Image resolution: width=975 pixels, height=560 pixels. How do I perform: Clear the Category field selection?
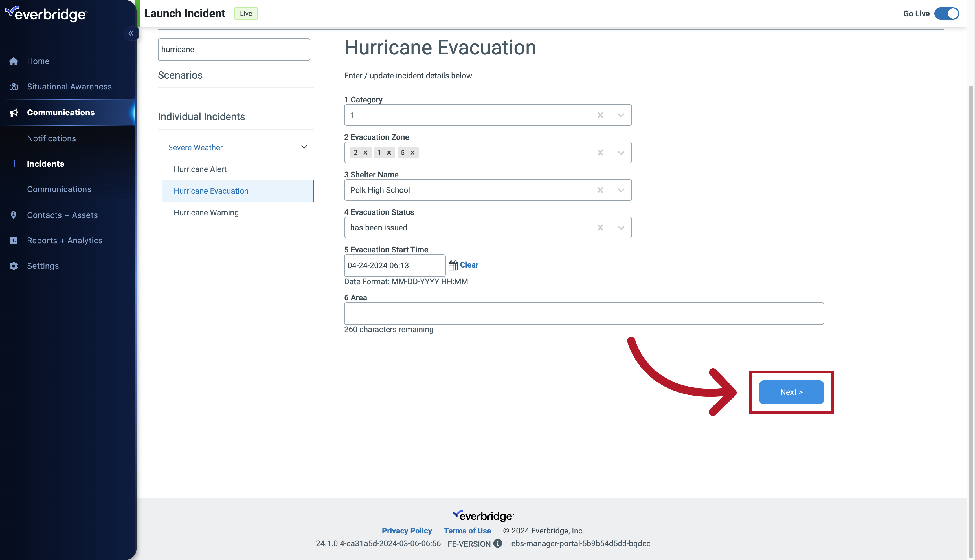coord(600,115)
